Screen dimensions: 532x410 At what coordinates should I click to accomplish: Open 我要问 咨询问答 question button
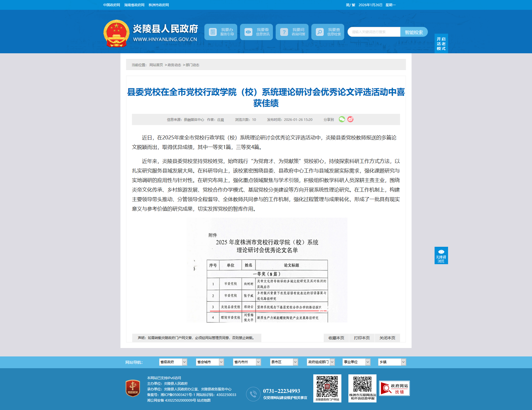click(x=292, y=32)
